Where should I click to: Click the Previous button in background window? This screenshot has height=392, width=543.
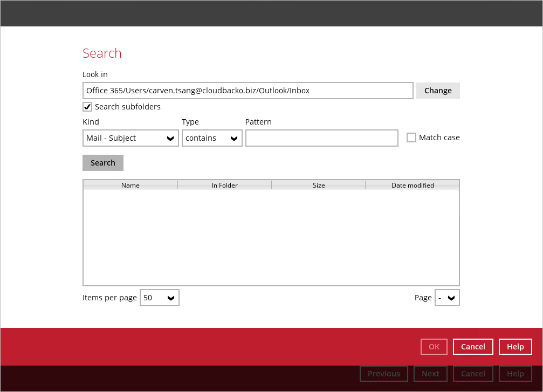click(x=384, y=374)
